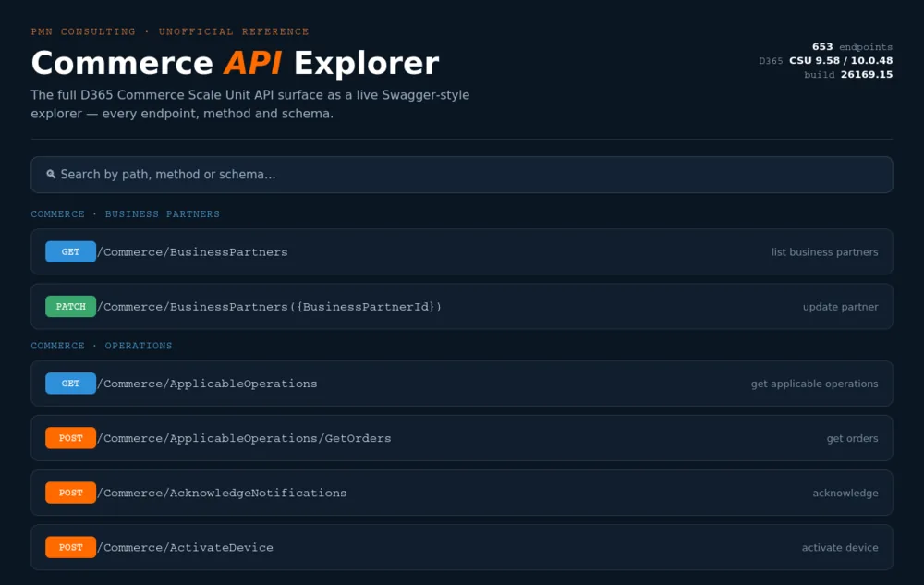Viewport: 924px width, 585px height.
Task: Click the POST badge beside ActivateDevice
Action: coord(71,547)
